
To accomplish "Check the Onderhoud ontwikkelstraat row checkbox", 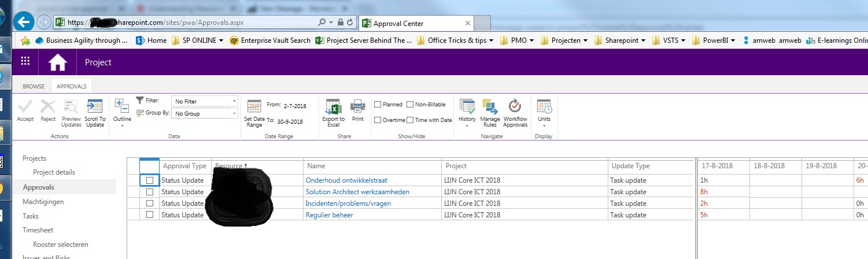I will tap(150, 180).
